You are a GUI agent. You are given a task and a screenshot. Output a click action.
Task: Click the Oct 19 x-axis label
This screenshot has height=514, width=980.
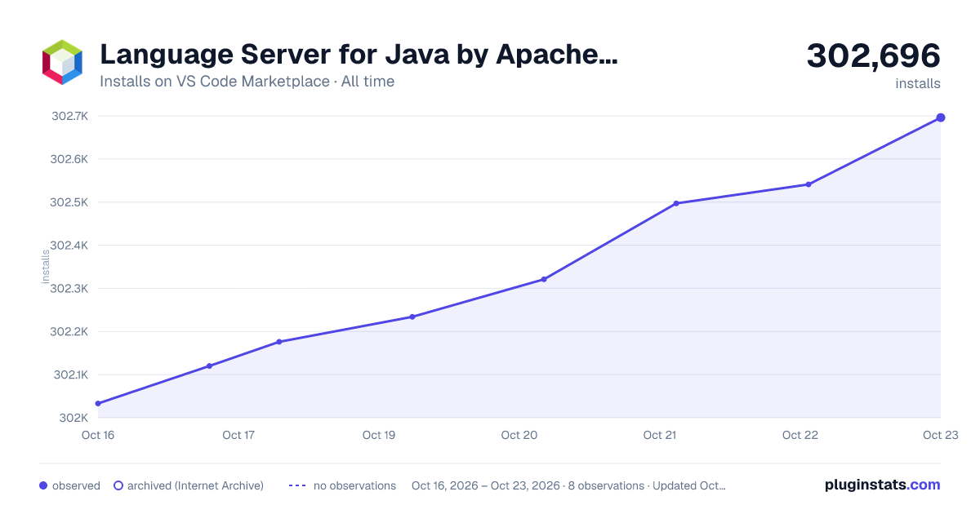click(x=379, y=435)
